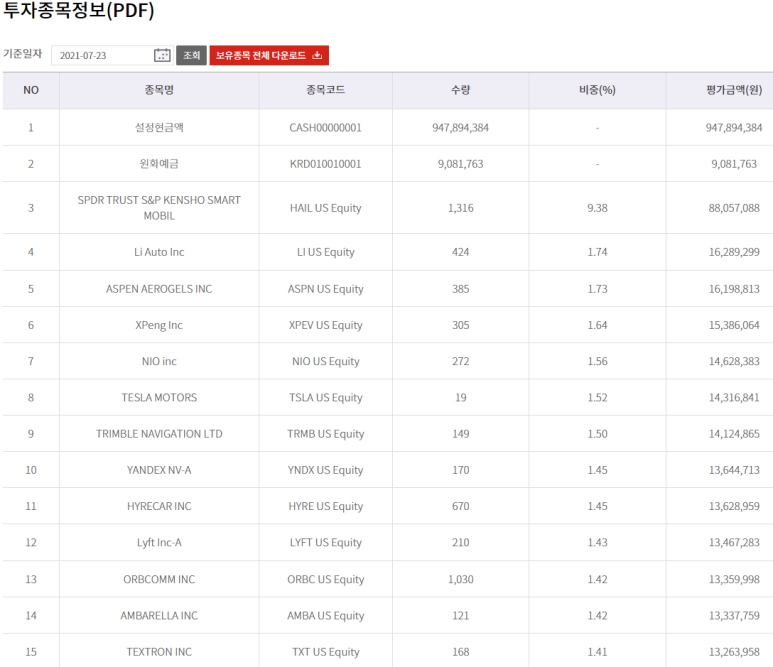Click the 투자종목정보(PDF) page heading
Image resolution: width=773 pixels, height=667 pixels.
point(79,10)
